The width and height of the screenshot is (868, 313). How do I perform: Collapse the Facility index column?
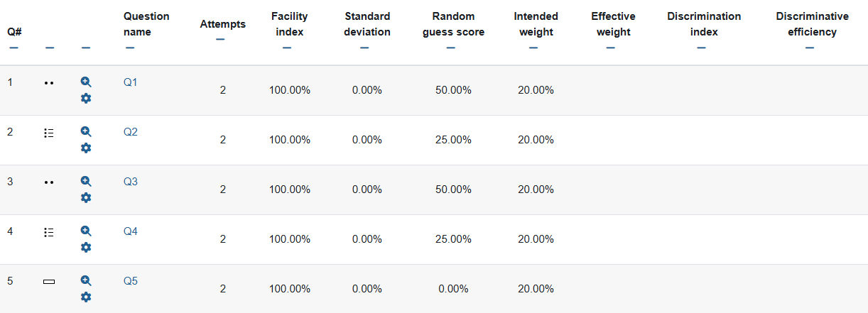287,48
